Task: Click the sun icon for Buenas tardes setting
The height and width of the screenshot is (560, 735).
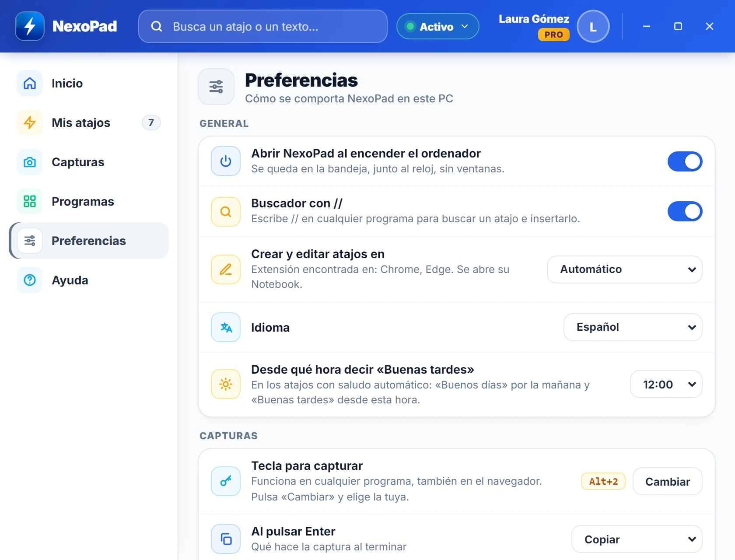Action: click(x=226, y=384)
